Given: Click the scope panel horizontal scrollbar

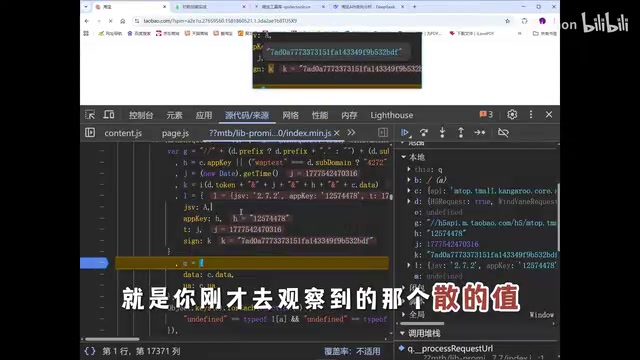Looking at the screenshot, I should click(x=422, y=324).
